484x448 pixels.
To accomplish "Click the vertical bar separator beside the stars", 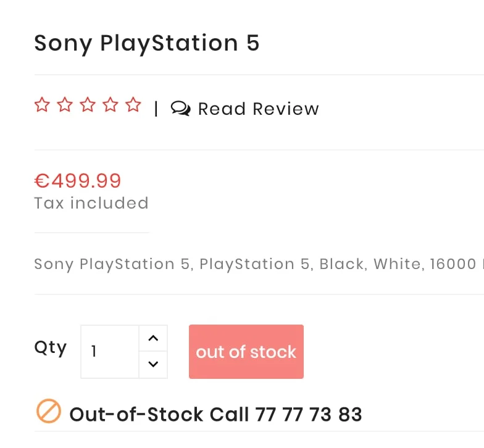I will tap(156, 109).
